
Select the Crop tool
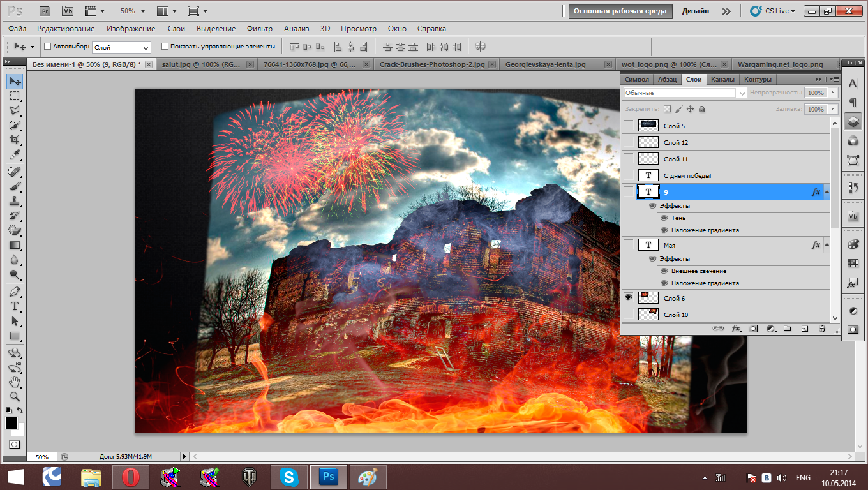pyautogui.click(x=15, y=140)
